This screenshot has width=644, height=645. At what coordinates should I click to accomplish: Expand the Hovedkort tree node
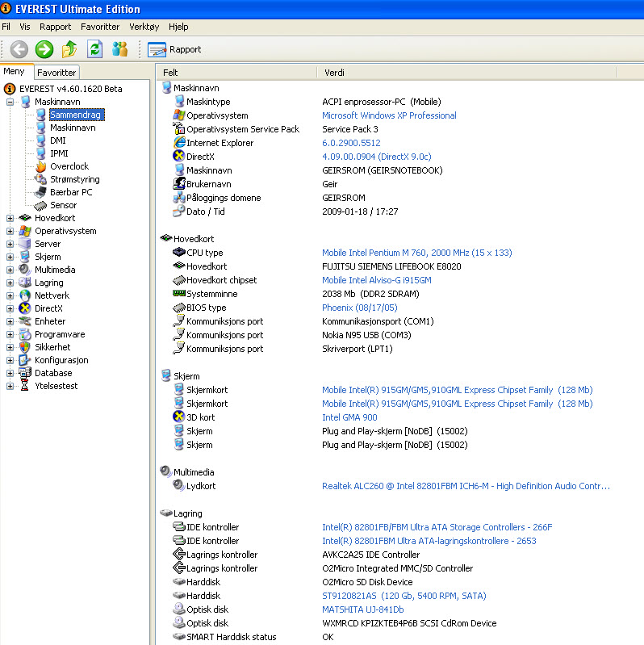[x=10, y=219]
